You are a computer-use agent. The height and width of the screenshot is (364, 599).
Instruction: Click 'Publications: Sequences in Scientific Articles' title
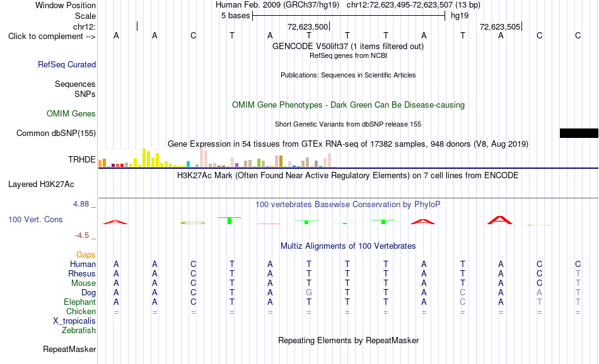[x=348, y=75]
